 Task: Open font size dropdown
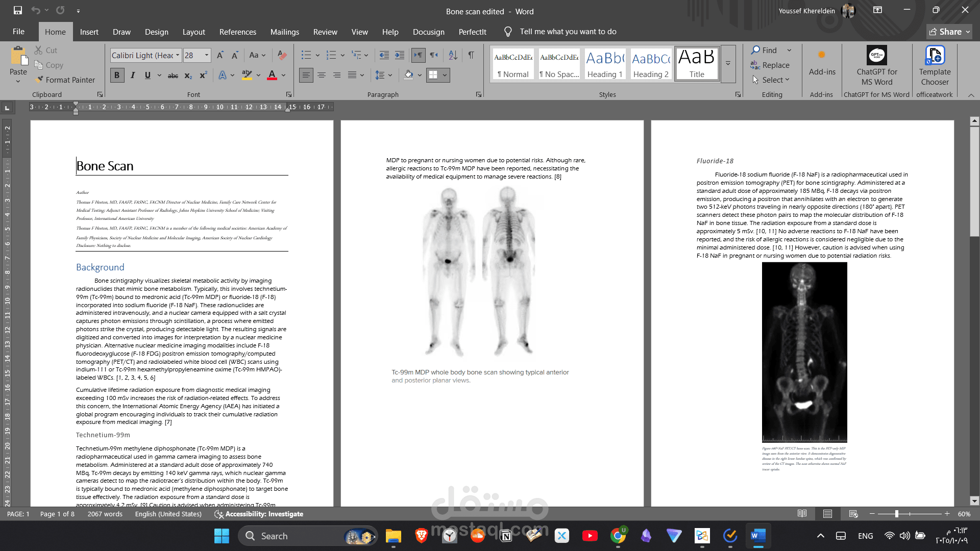pos(207,55)
